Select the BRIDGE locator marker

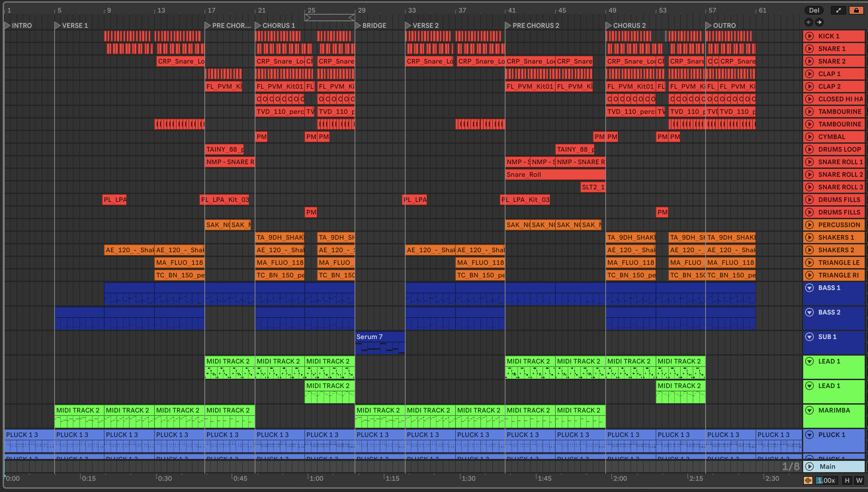[358, 25]
